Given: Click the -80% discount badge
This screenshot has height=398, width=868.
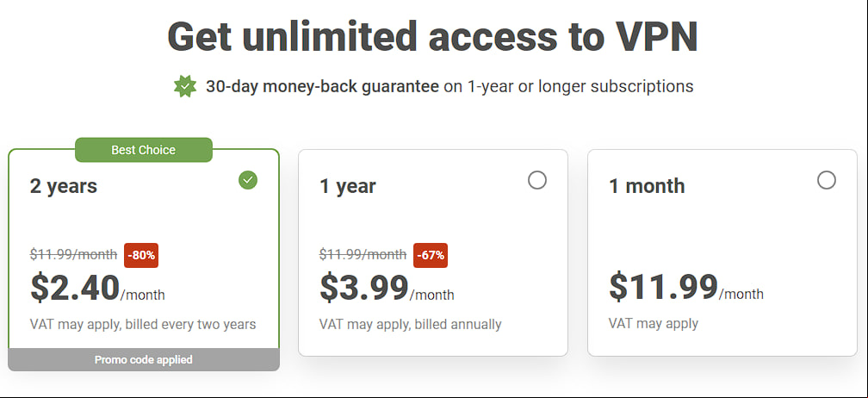Looking at the screenshot, I should (x=141, y=255).
